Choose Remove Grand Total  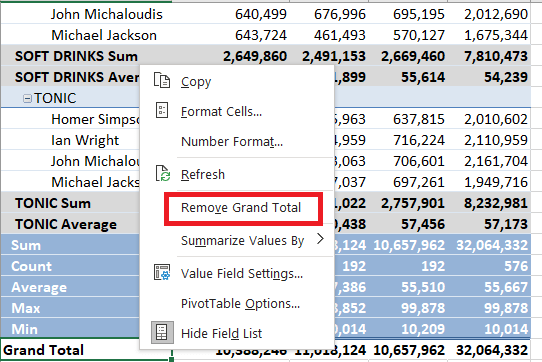(x=241, y=207)
